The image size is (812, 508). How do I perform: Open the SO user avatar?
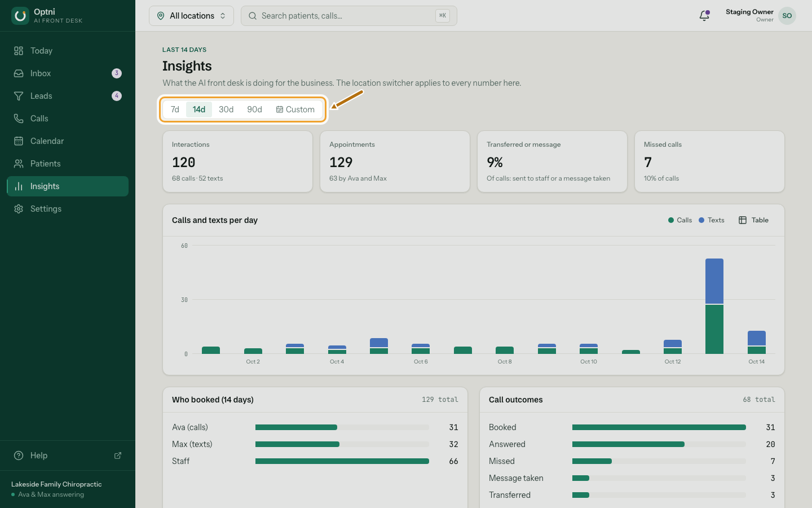point(787,16)
